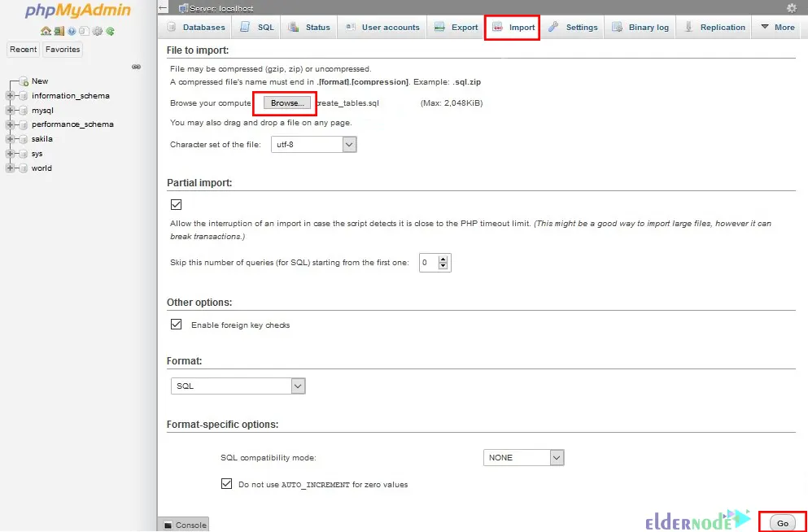Open navigation panel settings gear icon
This screenshot has height=532, width=808.
click(x=98, y=31)
